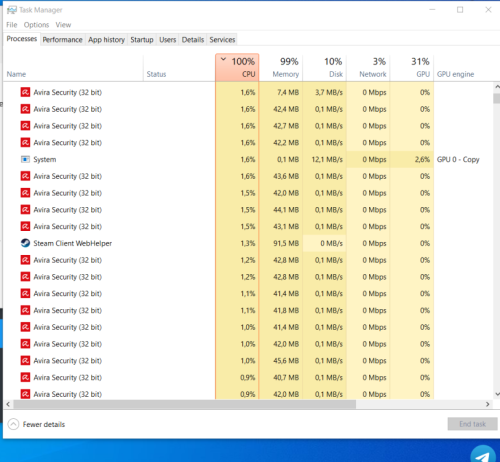
Task: Click the Fewer details label
Action: [44, 424]
